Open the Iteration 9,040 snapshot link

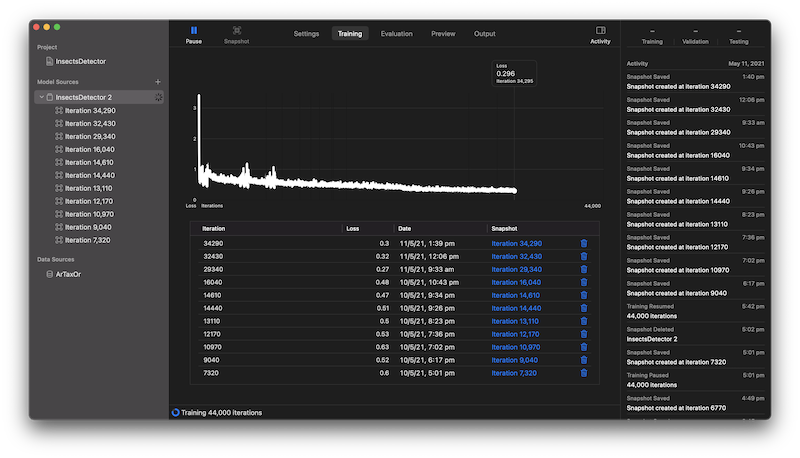(x=515, y=360)
